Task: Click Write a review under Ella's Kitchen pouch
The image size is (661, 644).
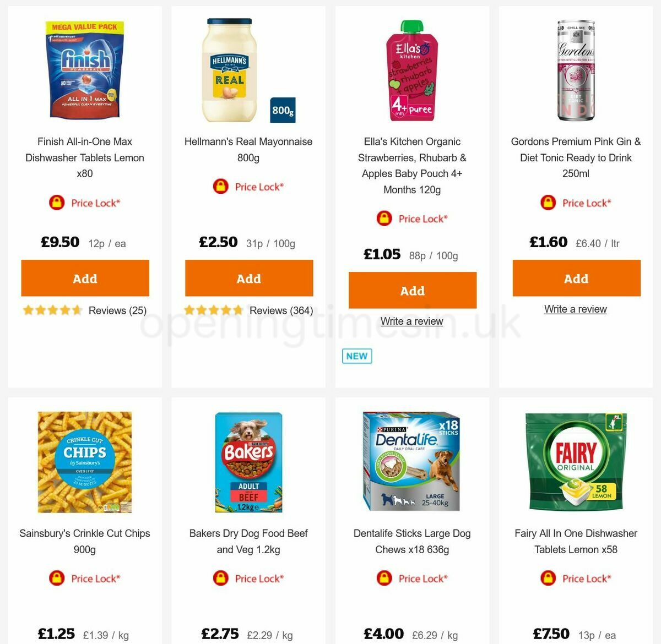Action: 412,321
